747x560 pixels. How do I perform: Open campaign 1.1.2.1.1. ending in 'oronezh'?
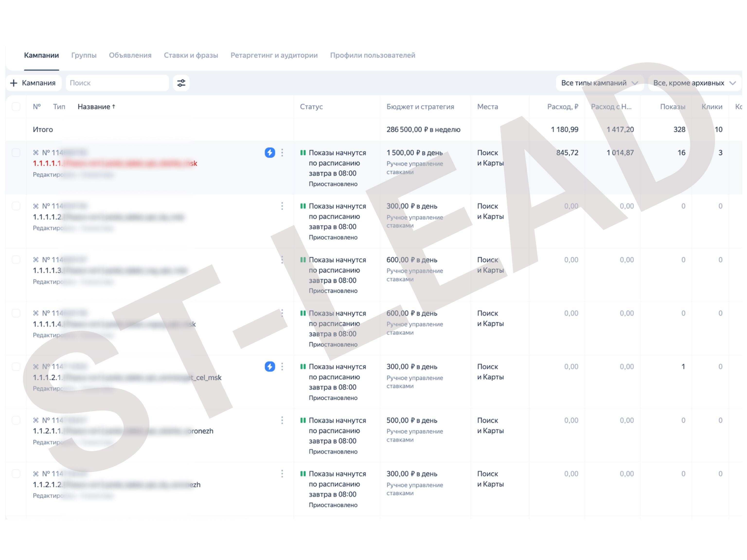[123, 431]
